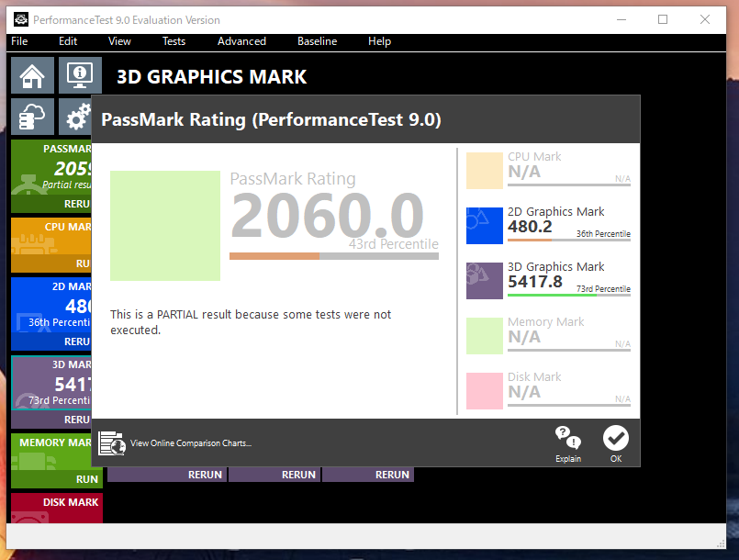Screen dimensions: 739x560
Task: Click the View Online Comparison Charts icon
Action: (x=112, y=443)
